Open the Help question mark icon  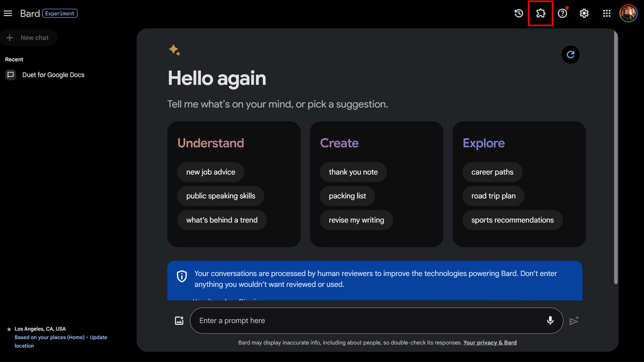pyautogui.click(x=562, y=13)
